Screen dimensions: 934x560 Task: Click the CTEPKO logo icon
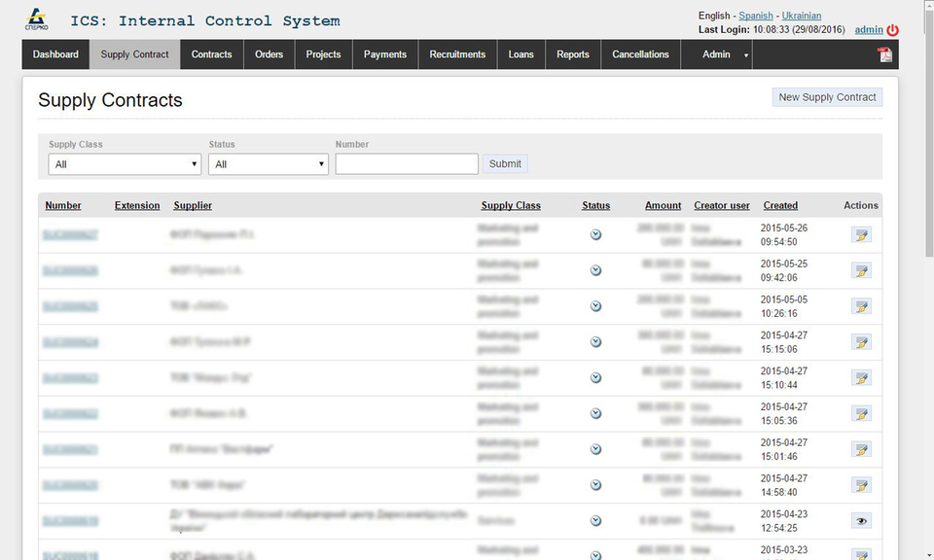click(37, 19)
